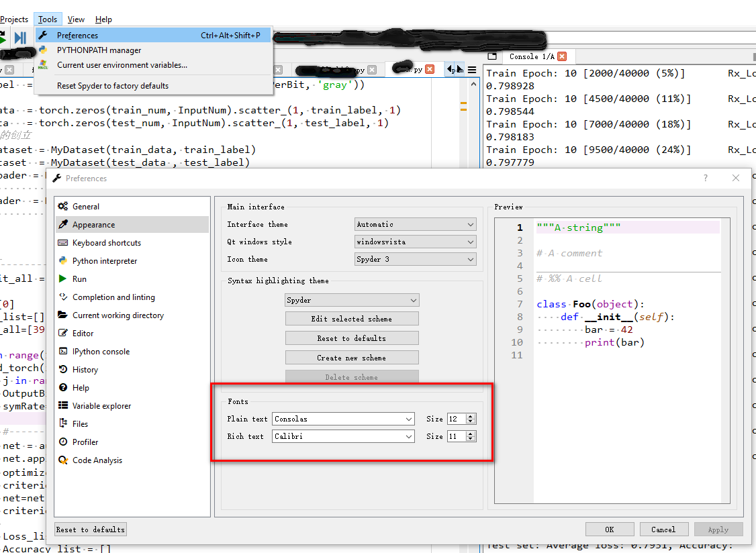756x553 pixels.
Task: Open Files preferences section
Action: coord(132,423)
